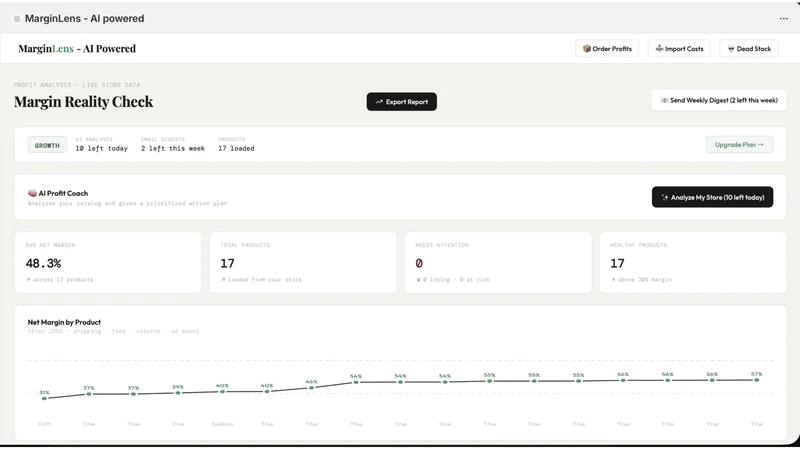Click the Margin Reality Check heading
Image resolution: width=800 pixels, height=450 pixels.
(83, 102)
